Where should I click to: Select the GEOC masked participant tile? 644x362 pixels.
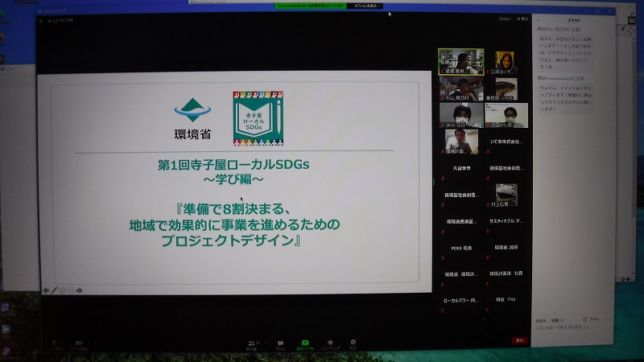click(460, 115)
